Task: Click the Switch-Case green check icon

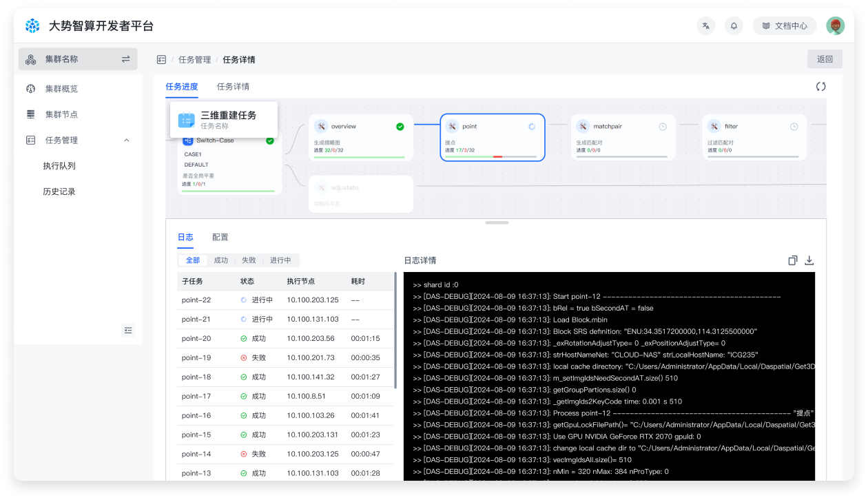Action: pos(270,140)
